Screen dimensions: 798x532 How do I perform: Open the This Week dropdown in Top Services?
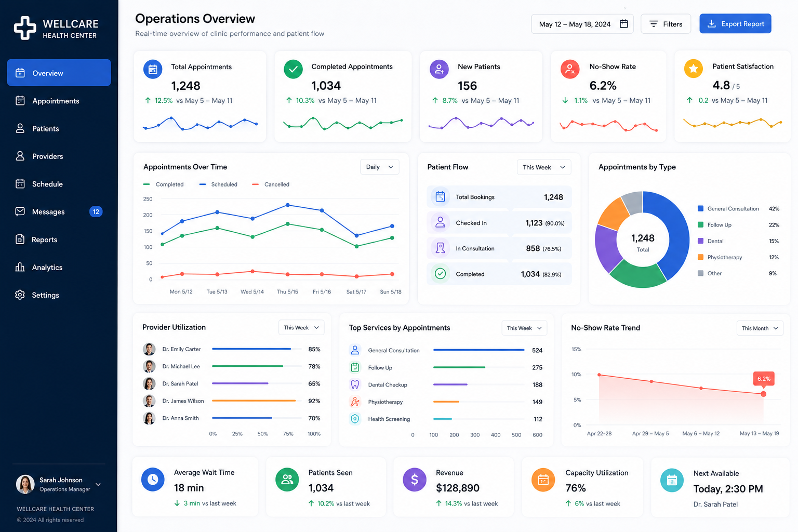coord(524,328)
